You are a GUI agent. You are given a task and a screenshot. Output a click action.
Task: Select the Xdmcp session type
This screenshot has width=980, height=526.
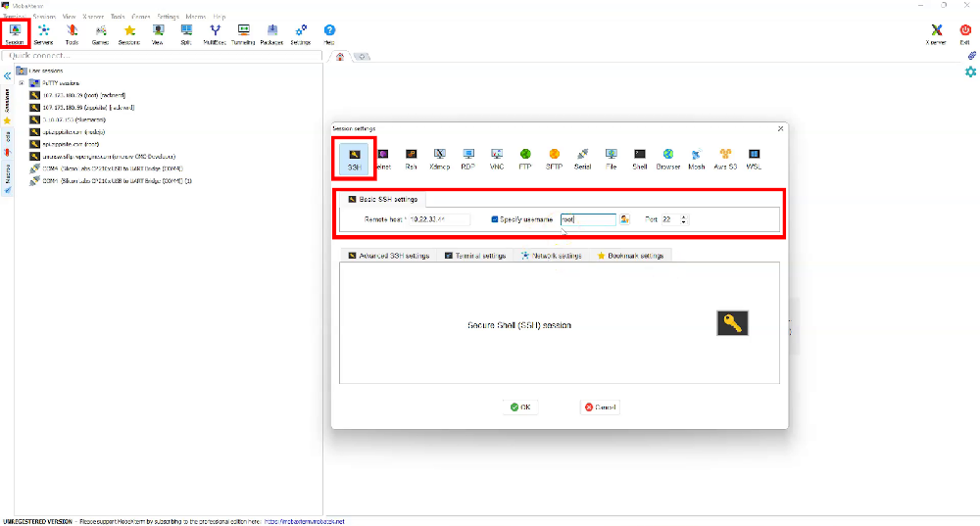439,160
